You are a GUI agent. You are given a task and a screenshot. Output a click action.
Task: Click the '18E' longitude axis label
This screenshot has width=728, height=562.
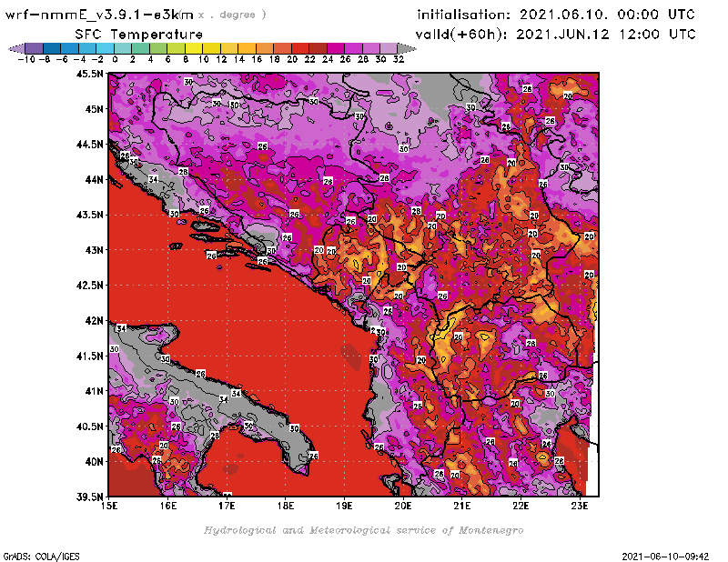[286, 506]
